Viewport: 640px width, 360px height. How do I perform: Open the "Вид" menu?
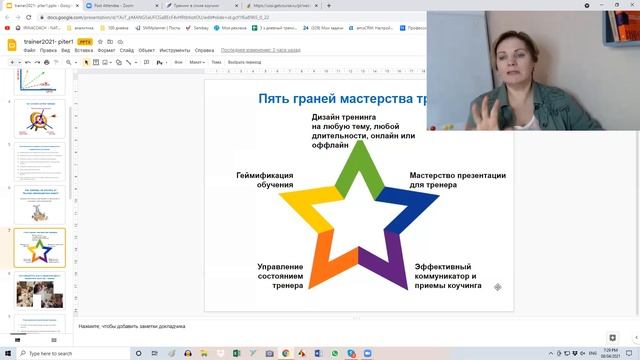point(66,50)
